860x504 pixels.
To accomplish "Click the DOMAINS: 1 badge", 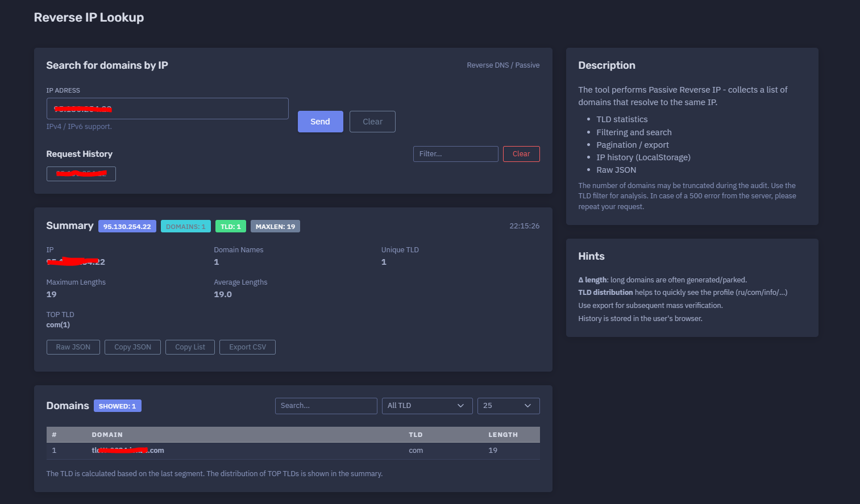I will tap(186, 227).
